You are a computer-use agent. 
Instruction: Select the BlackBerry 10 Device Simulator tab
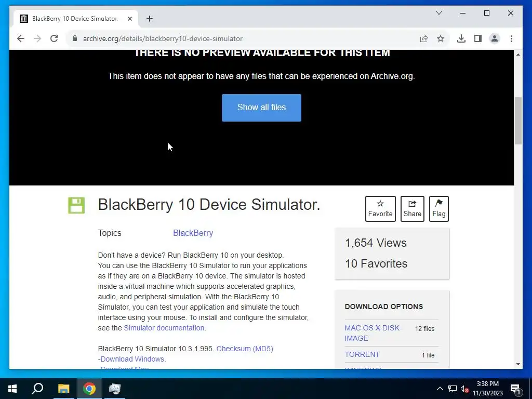click(x=75, y=19)
